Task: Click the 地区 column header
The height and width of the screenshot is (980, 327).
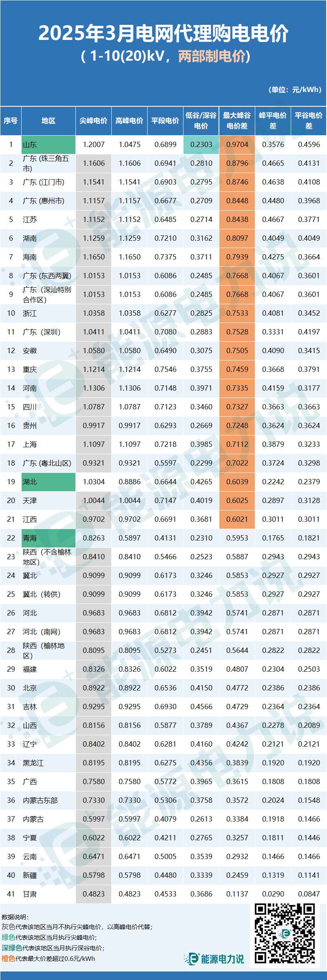Action: [x=49, y=121]
